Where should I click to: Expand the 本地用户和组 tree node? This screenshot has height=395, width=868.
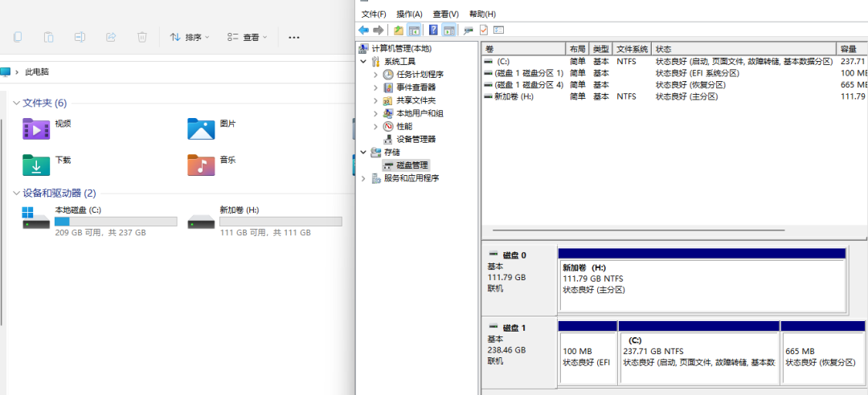(x=376, y=113)
